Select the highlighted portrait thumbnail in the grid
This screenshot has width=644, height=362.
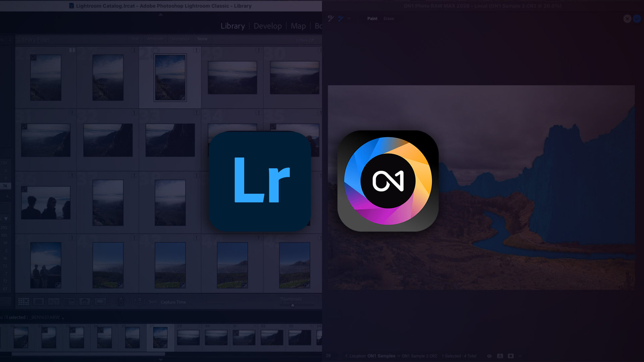coord(170,77)
